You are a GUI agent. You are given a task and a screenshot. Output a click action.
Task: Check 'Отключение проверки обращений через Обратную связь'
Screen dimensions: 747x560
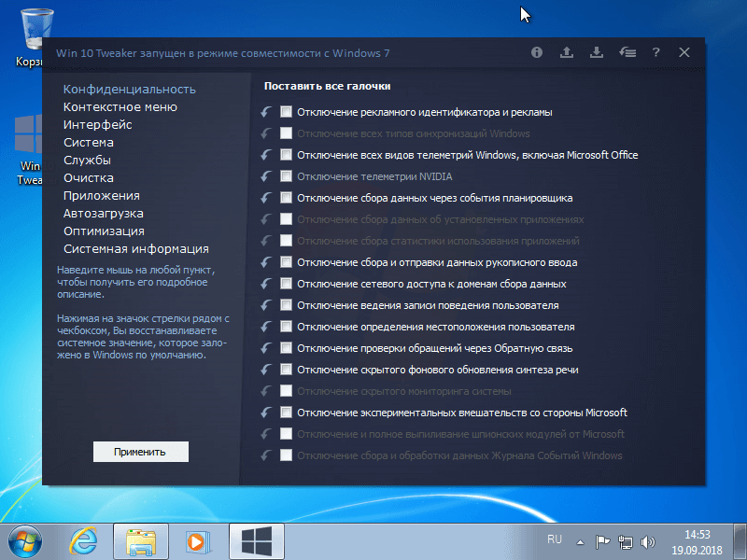286,348
